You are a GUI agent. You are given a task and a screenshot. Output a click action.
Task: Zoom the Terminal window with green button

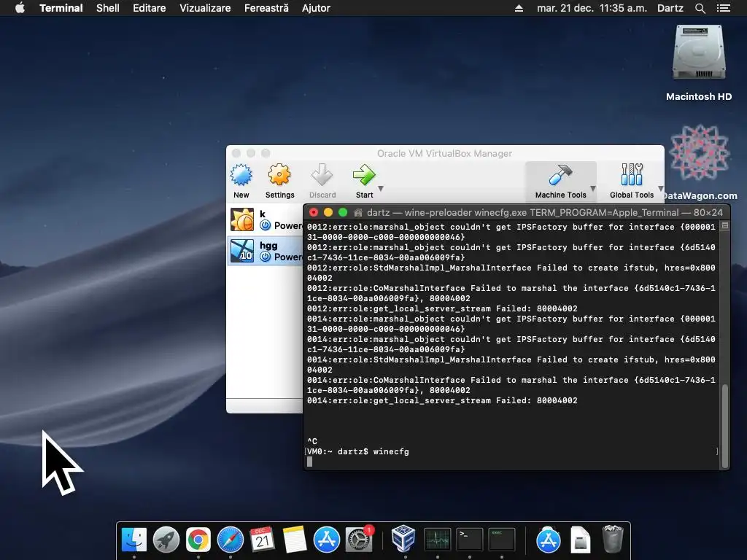coord(343,212)
